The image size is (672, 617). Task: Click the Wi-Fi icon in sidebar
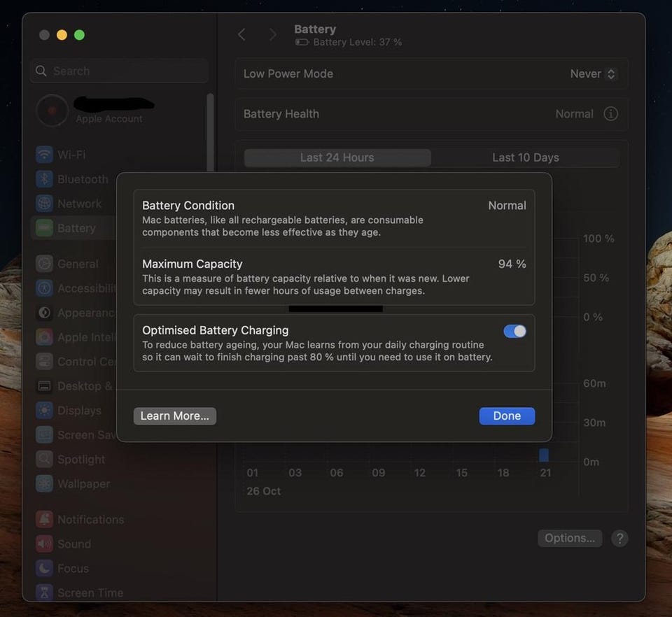(x=45, y=155)
